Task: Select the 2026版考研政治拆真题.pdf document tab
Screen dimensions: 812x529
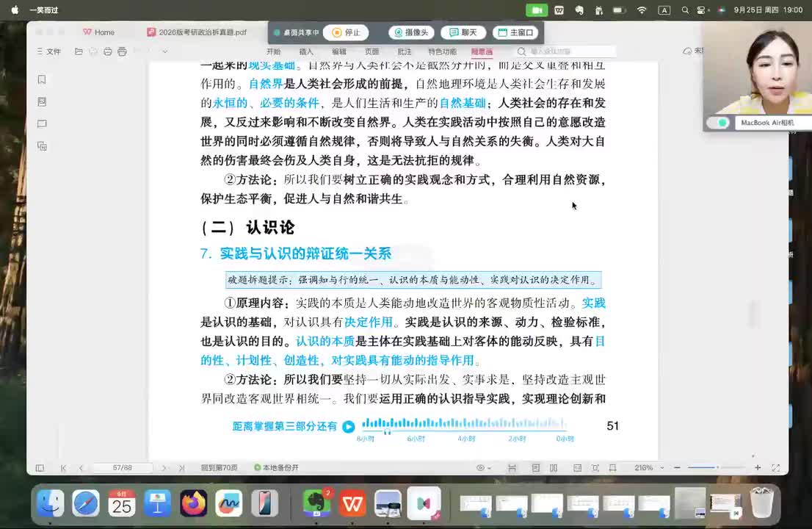Action: pyautogui.click(x=197, y=32)
